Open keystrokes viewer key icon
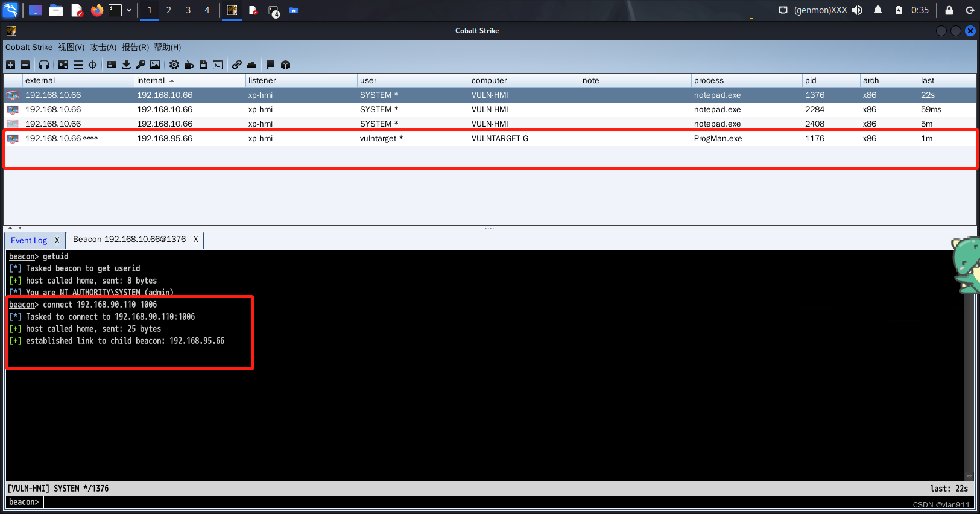The height and width of the screenshot is (514, 980). 141,65
